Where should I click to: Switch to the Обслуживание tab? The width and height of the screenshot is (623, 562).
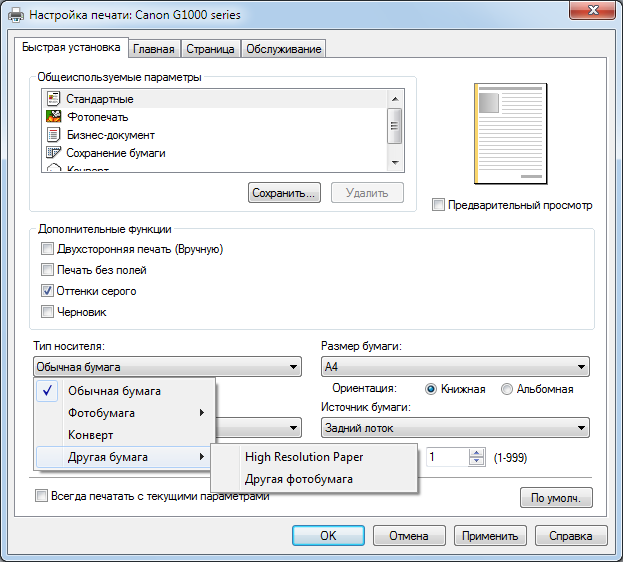coord(283,49)
